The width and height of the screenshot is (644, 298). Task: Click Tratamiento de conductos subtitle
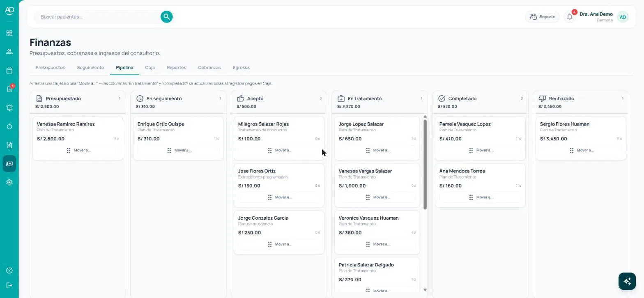(262, 130)
